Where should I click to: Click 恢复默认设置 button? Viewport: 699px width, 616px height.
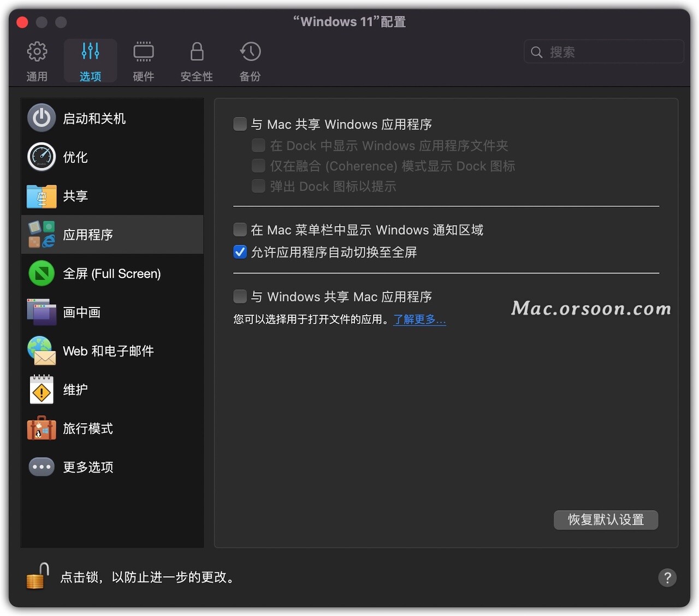[606, 520]
